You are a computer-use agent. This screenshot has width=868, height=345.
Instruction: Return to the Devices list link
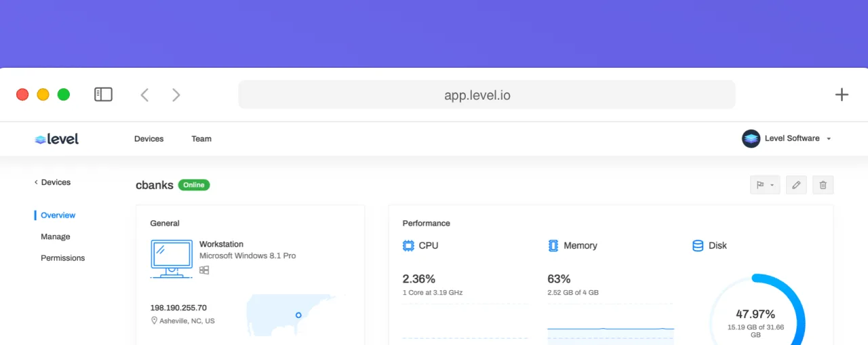(x=53, y=182)
